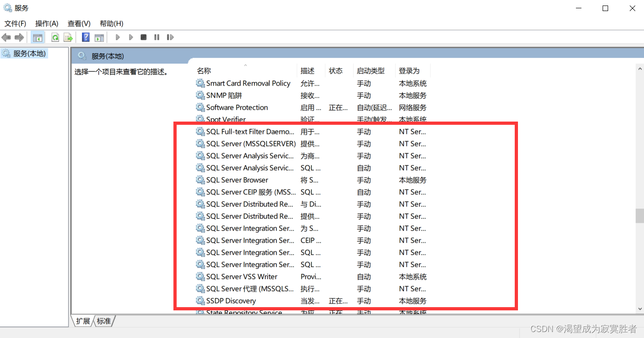The image size is (644, 338).
Task: Click the 服务(本地) icon in the panel header
Action: [x=82, y=56]
